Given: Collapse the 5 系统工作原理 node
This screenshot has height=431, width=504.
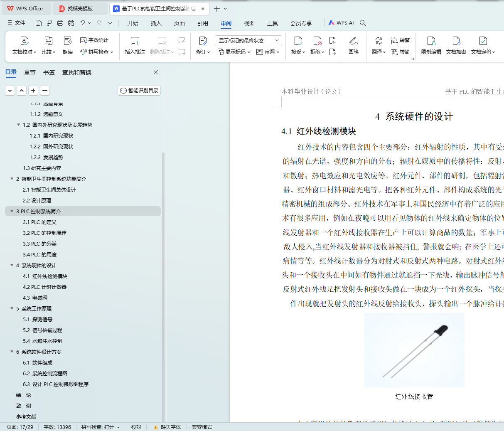Looking at the screenshot, I should (x=12, y=308).
